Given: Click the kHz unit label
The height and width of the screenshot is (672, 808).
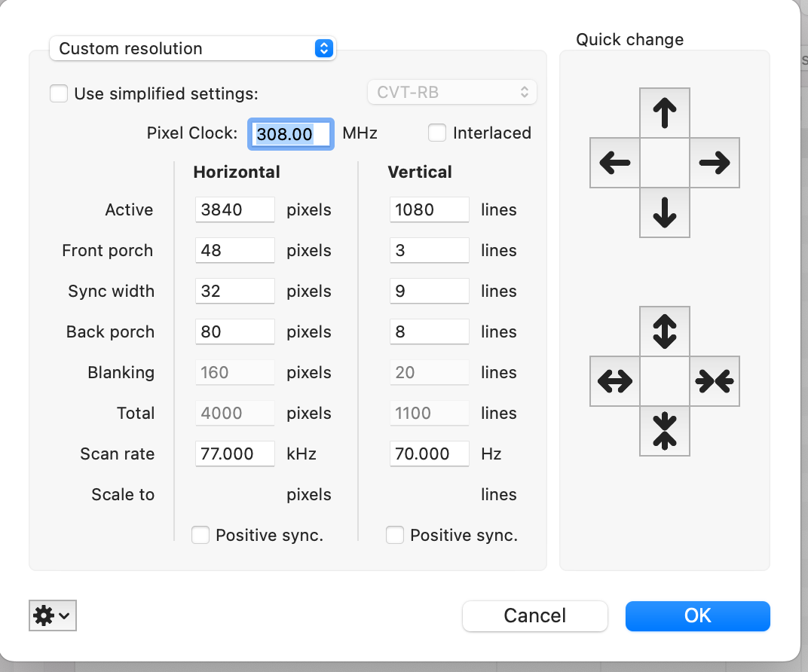Looking at the screenshot, I should point(301,454).
